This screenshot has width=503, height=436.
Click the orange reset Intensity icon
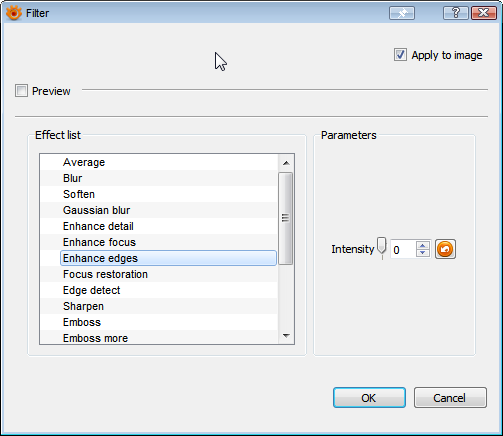[445, 249]
